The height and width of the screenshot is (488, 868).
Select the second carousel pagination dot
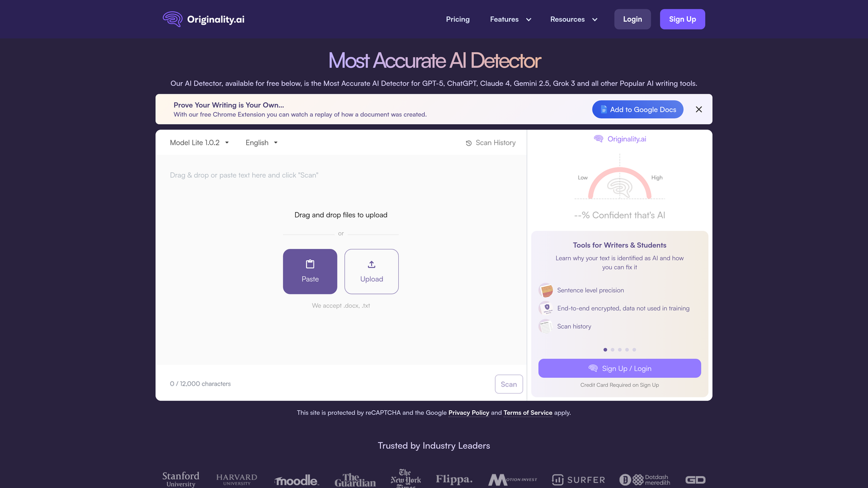[612, 350]
